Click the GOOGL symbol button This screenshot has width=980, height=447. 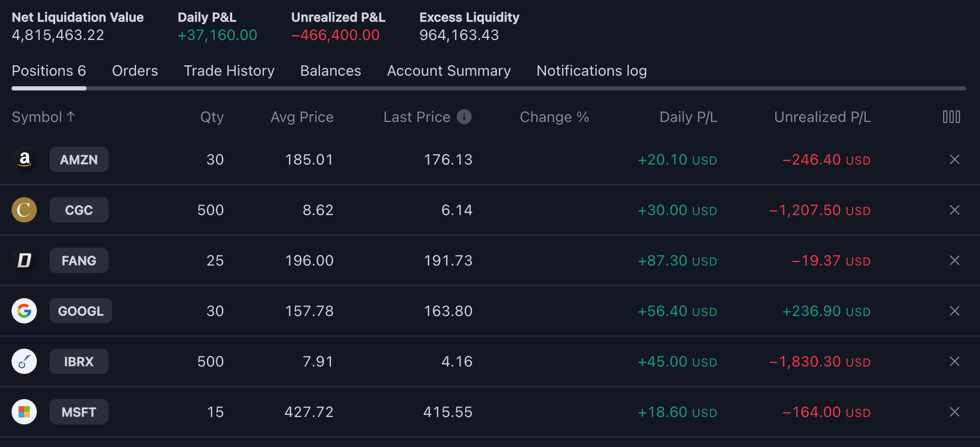(x=81, y=311)
